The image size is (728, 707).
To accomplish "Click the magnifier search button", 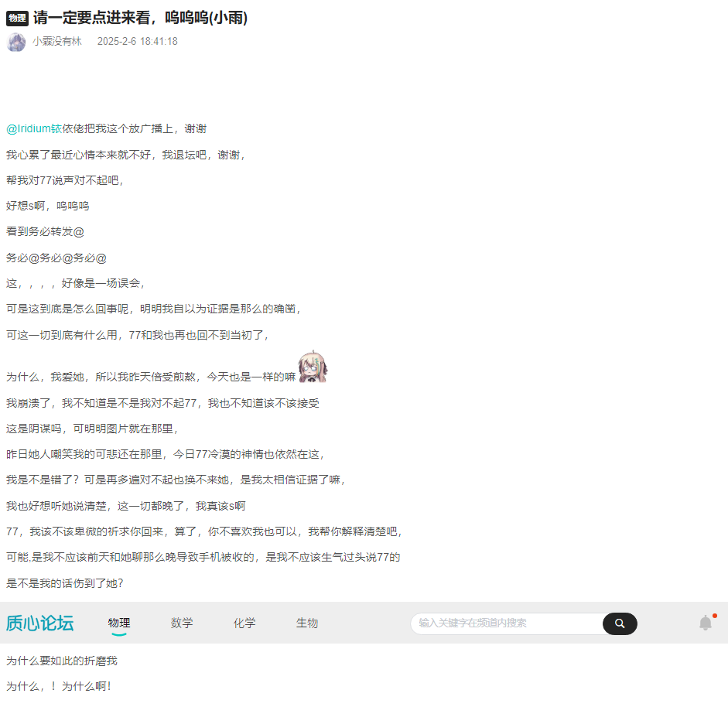I will [620, 623].
